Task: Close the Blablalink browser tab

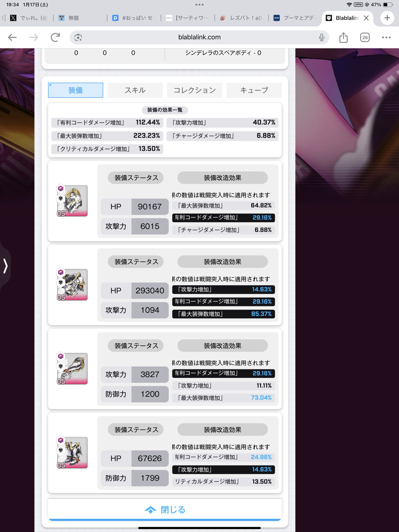Action: click(366, 18)
